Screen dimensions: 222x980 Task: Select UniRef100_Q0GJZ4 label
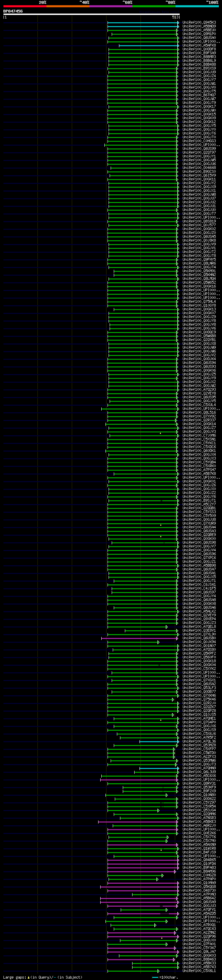coord(199,76)
